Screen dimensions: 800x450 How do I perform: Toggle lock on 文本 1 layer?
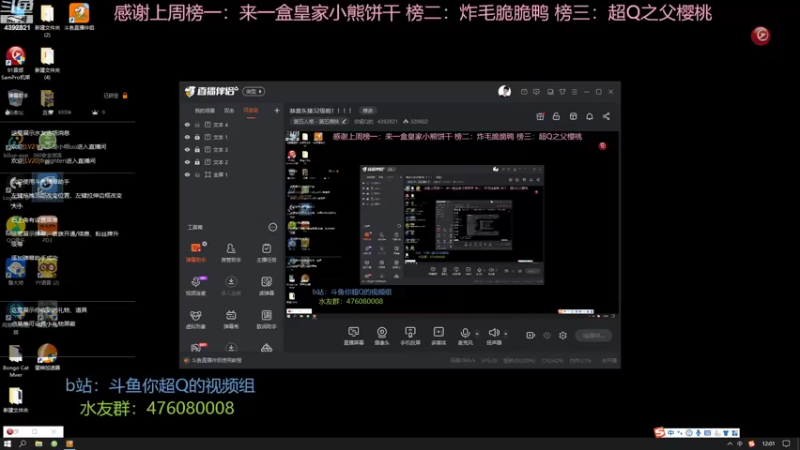tap(197, 137)
